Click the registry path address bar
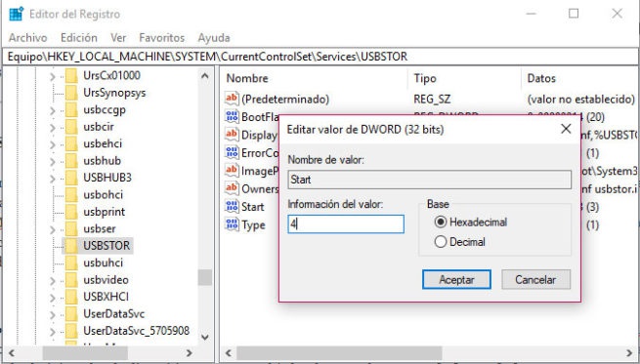 320,57
